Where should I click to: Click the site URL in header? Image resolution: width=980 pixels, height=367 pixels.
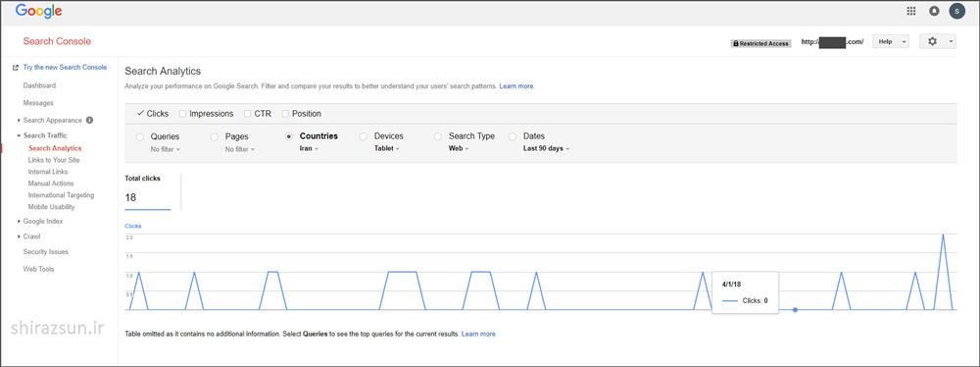(832, 41)
